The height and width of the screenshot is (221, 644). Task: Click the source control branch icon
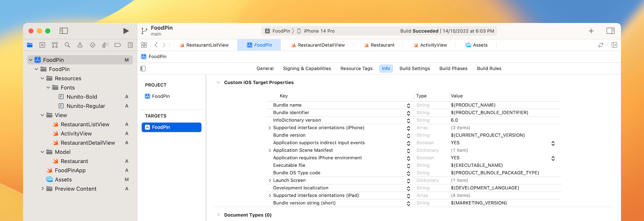pos(144,31)
